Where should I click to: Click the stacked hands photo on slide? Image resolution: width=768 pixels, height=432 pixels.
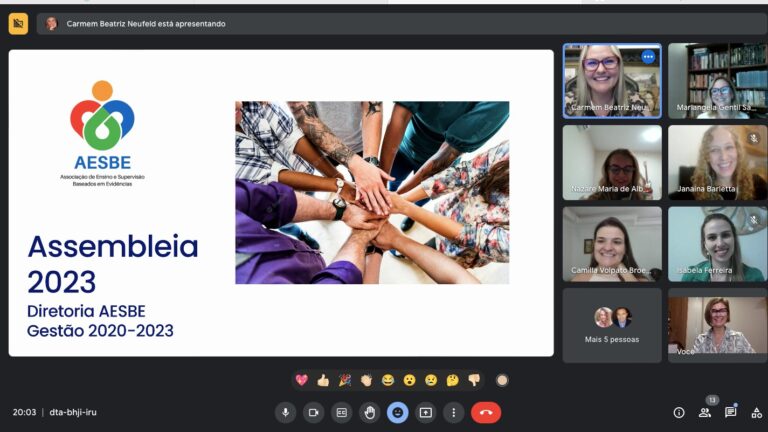coord(372,192)
